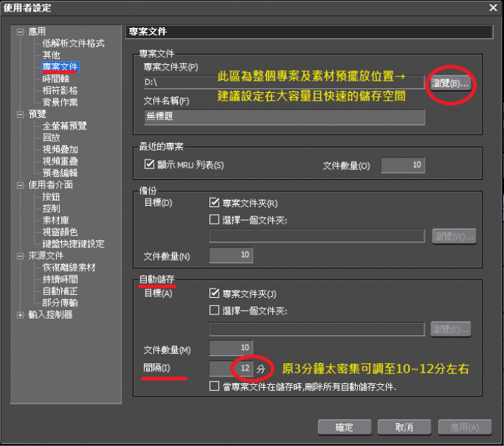This screenshot has height=446, width=504.
Task: Enable delete auto-save files on save checkbox
Action: (214, 386)
